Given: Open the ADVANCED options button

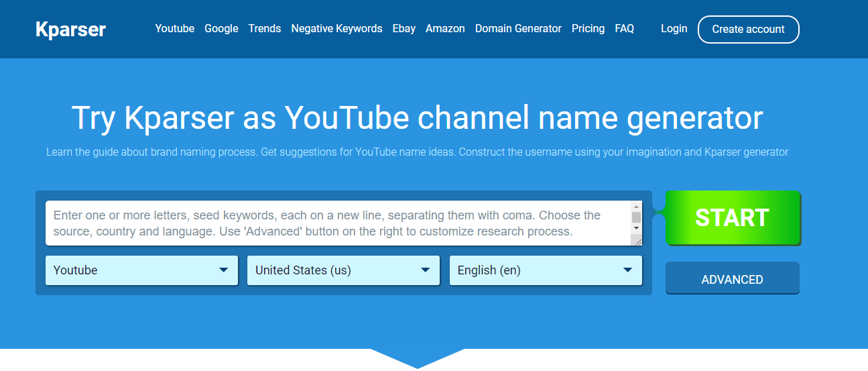Looking at the screenshot, I should click(732, 278).
